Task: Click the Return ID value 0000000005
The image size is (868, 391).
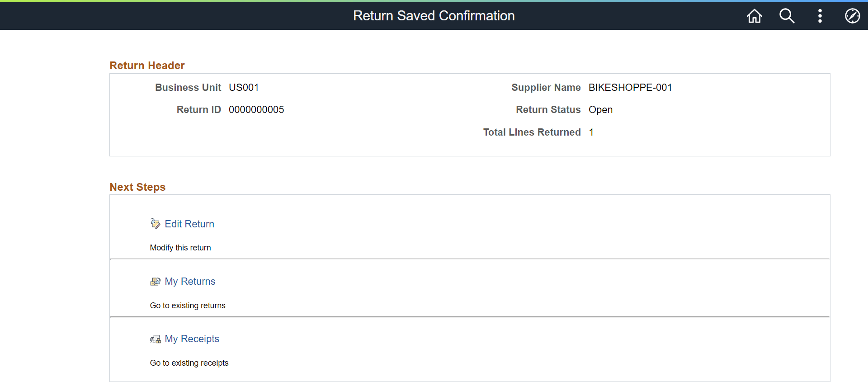Action: pyautogui.click(x=257, y=109)
